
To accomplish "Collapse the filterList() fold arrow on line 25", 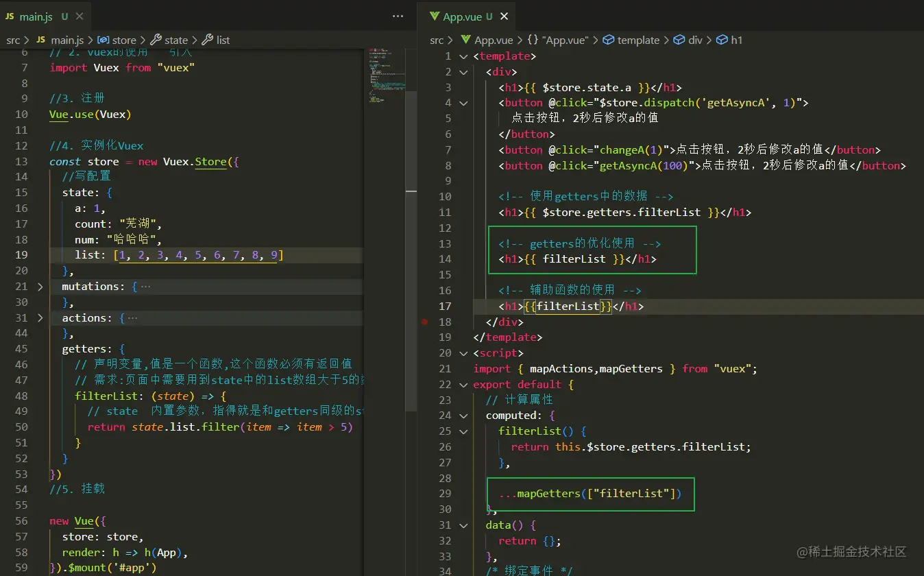I will point(463,431).
